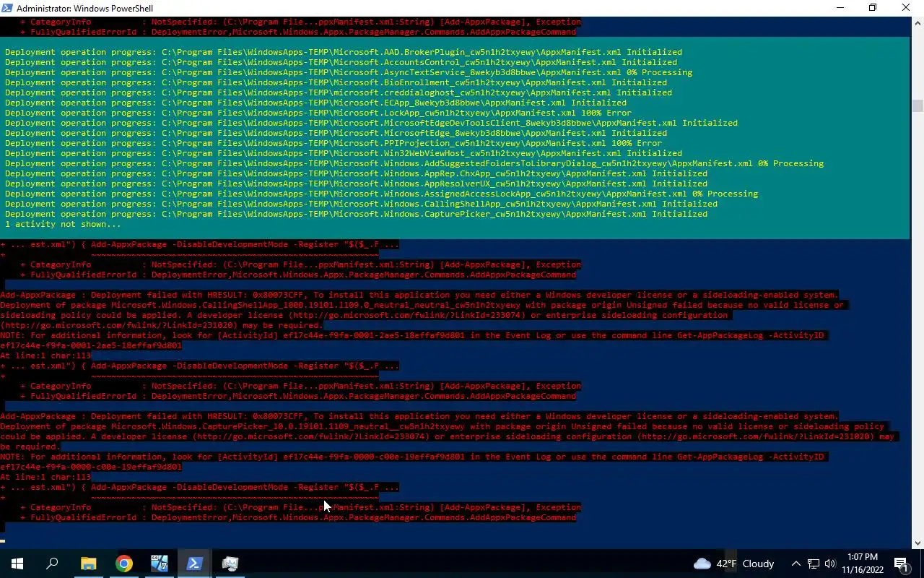
Task: Click the AccountsControl progress line
Action: 341,62
